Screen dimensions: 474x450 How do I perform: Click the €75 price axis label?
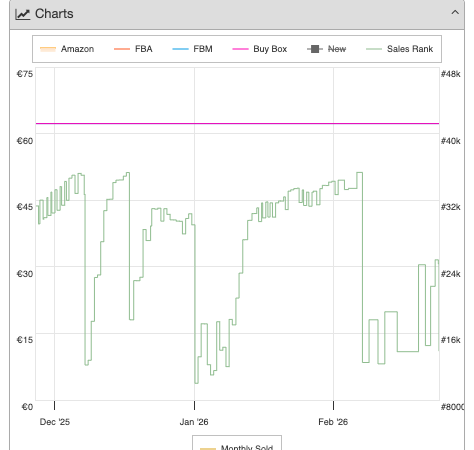[x=25, y=74]
